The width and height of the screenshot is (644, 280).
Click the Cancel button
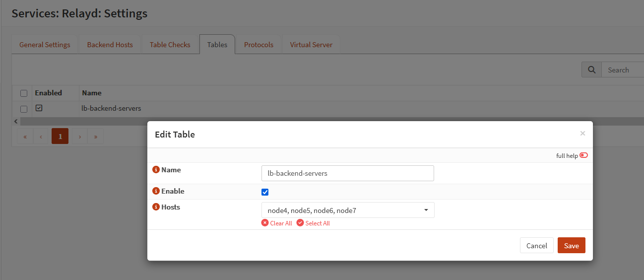(x=536, y=246)
